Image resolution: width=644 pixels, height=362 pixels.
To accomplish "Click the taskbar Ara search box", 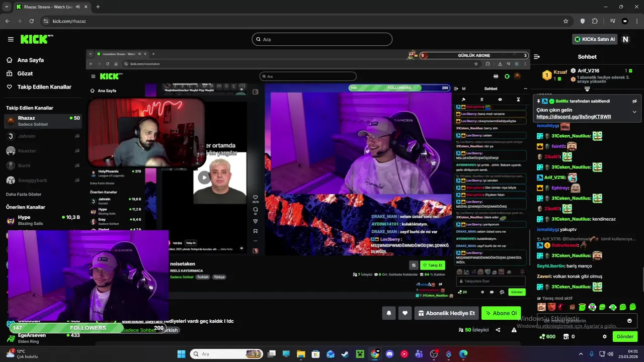I will [x=226, y=354].
